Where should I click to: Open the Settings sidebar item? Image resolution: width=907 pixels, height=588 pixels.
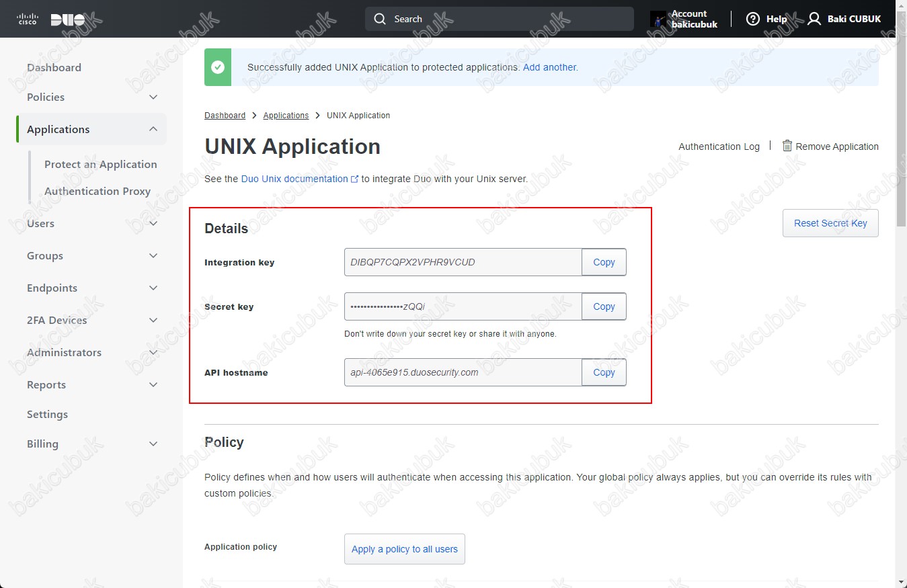click(x=47, y=414)
